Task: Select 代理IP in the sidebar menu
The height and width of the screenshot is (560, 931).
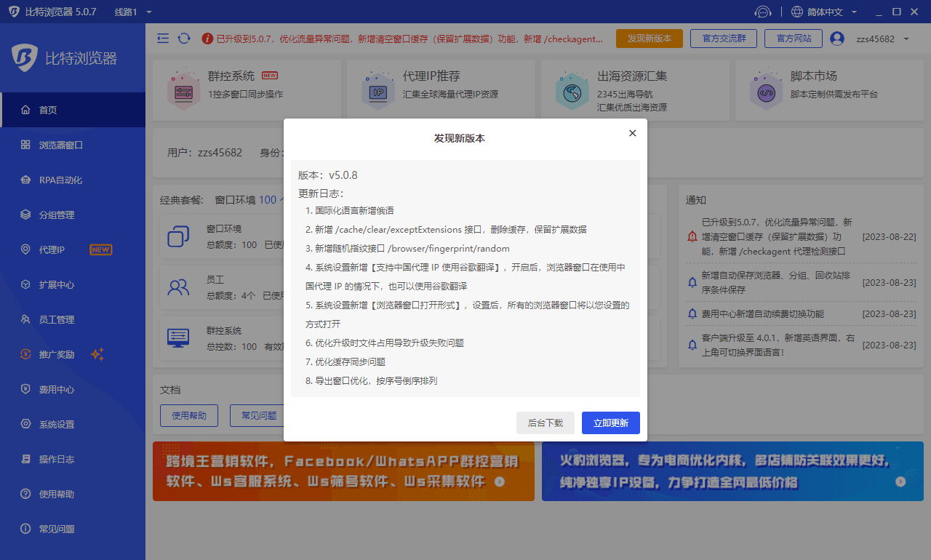Action: pos(52,250)
